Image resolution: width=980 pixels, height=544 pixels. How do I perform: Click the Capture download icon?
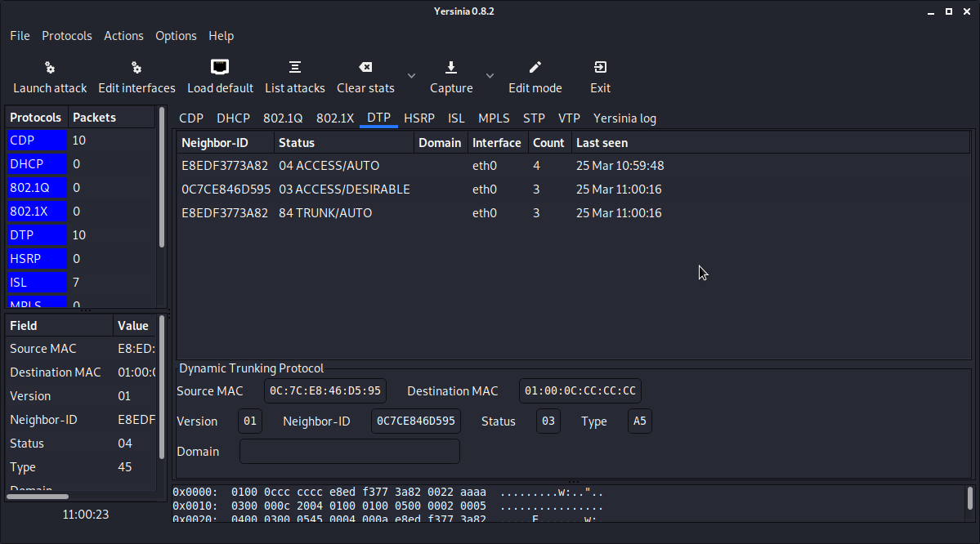point(451,67)
